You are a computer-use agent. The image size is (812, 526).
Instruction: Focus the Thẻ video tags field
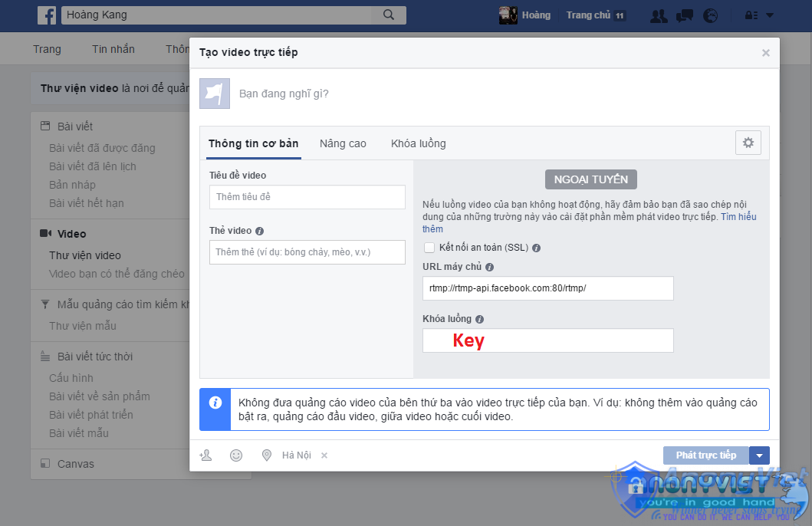[x=307, y=252]
